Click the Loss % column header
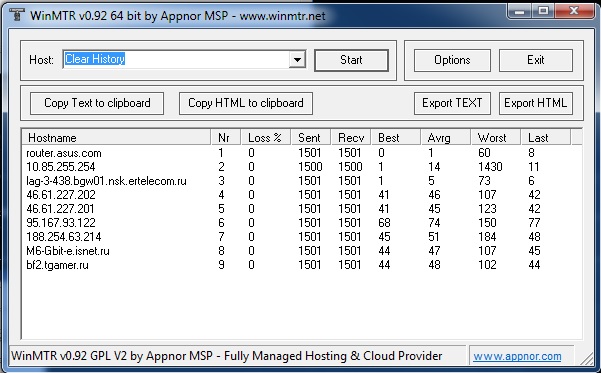 pyautogui.click(x=266, y=138)
